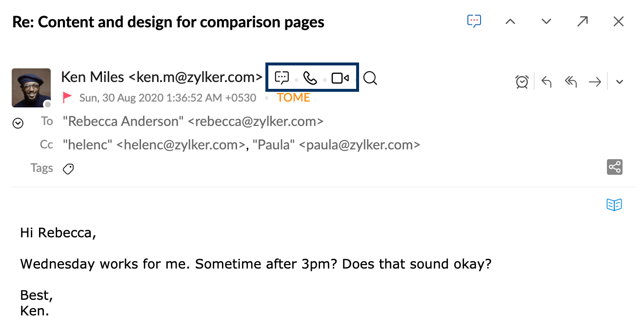Go to previous email with the up chevron
This screenshot has height=333, width=644.
[x=510, y=21]
